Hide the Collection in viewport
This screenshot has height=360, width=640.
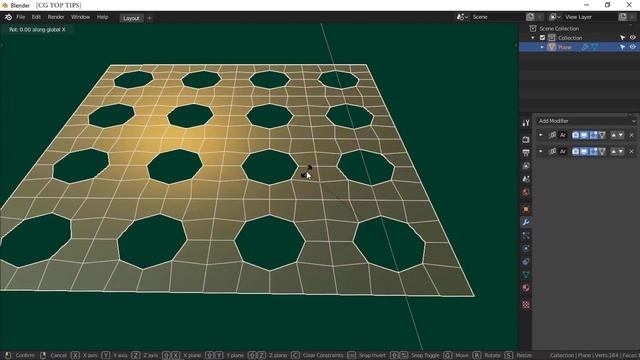(632, 38)
